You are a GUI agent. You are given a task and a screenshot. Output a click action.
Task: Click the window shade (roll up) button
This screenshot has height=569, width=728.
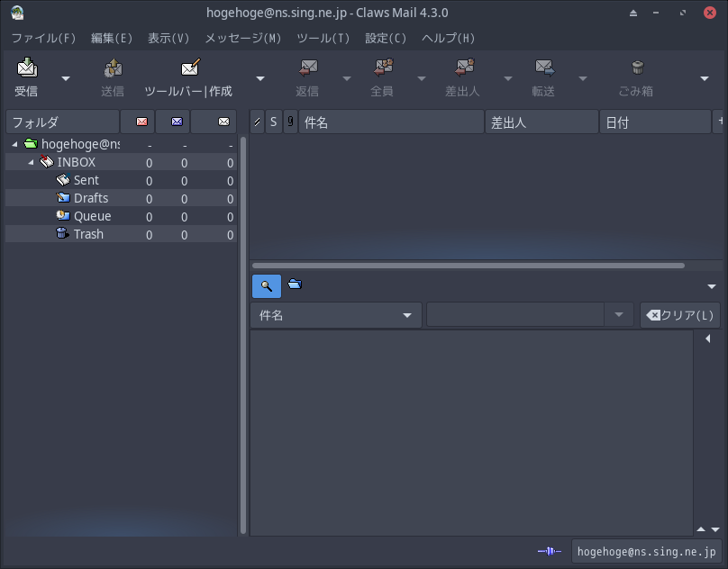[633, 13]
